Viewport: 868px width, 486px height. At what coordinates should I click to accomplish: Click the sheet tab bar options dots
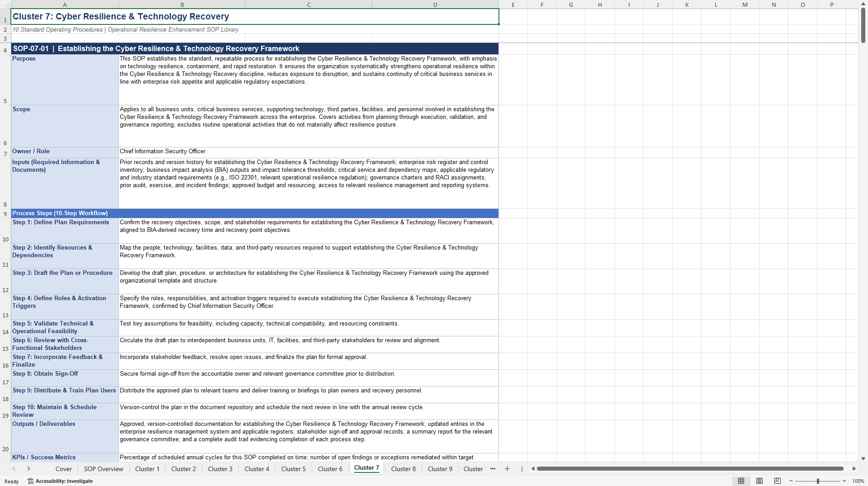tap(522, 469)
